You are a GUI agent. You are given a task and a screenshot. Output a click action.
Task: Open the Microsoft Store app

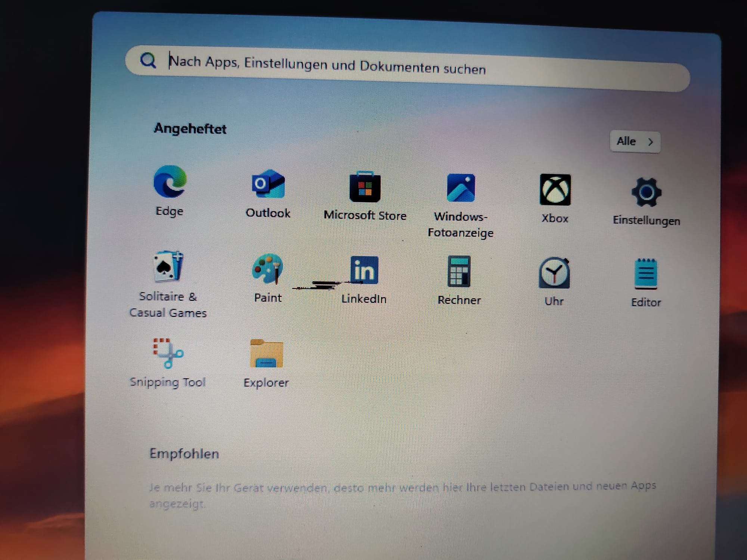tap(365, 187)
